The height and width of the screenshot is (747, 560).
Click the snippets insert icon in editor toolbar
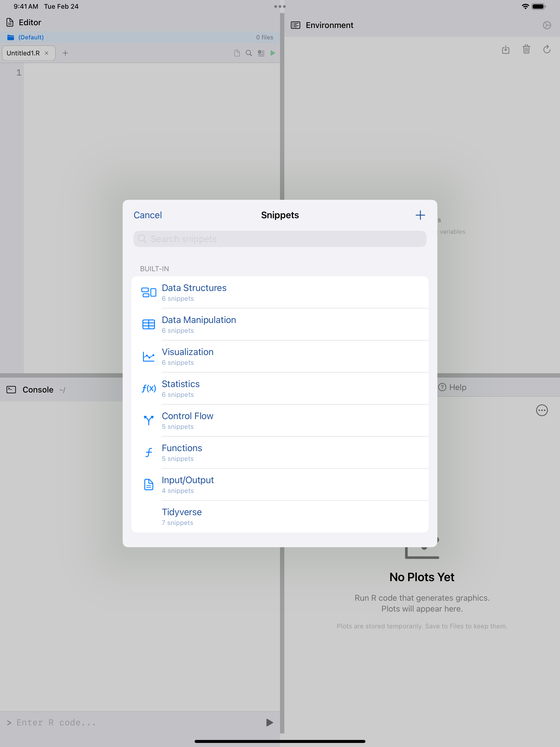click(261, 53)
